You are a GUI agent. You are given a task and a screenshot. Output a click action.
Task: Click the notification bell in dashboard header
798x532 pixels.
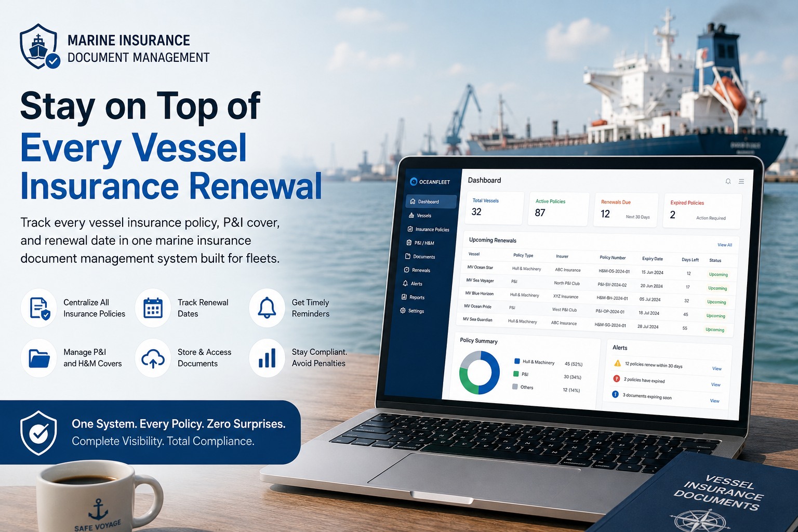(x=728, y=181)
